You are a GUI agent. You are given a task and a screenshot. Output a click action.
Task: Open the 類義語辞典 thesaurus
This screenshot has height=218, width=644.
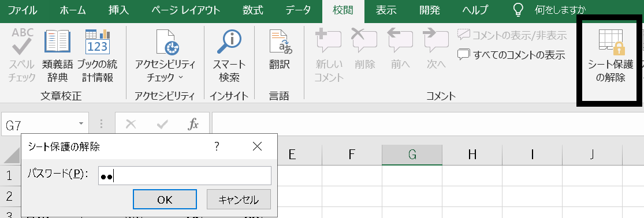(x=57, y=55)
